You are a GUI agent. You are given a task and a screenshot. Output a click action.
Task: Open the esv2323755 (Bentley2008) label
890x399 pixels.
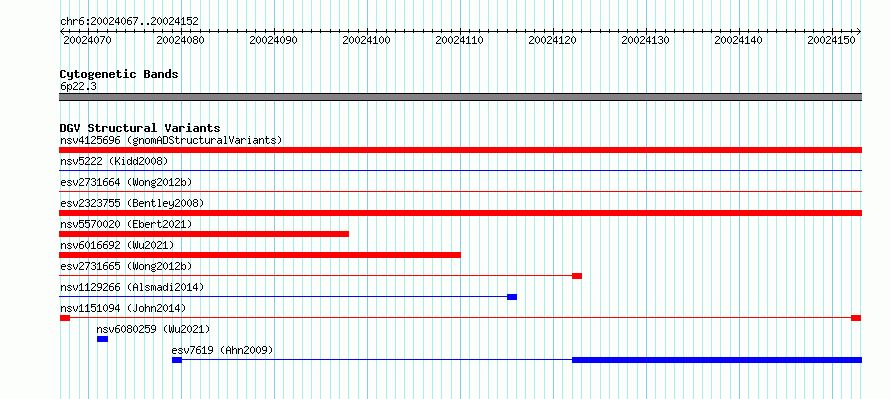point(132,203)
